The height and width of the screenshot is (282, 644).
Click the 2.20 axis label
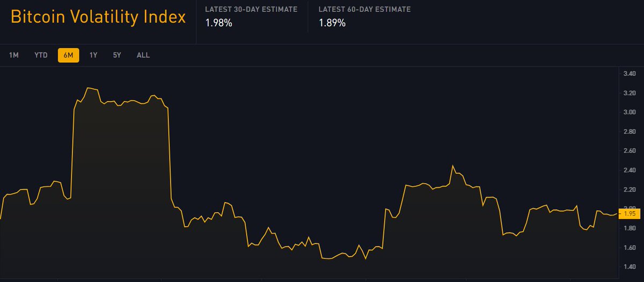630,190
